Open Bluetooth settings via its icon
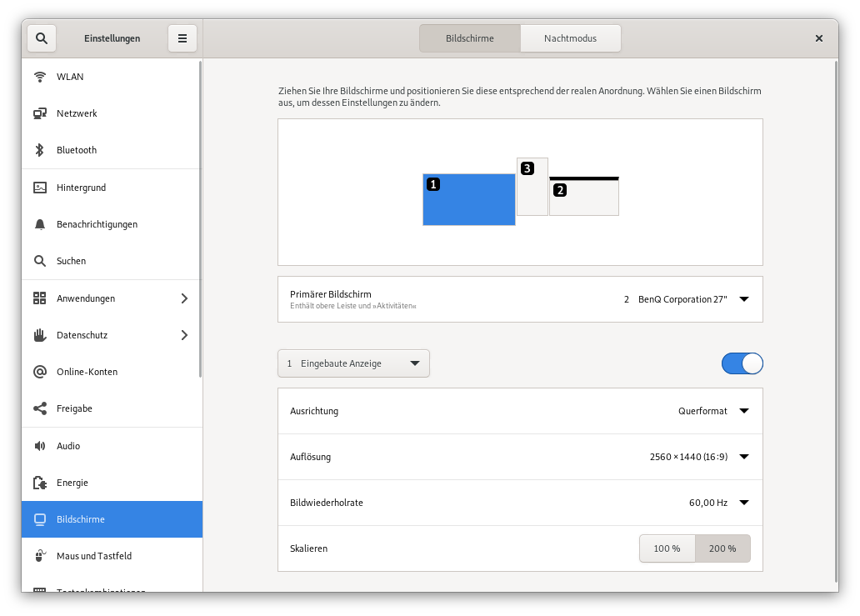This screenshot has height=616, width=860. pos(39,150)
